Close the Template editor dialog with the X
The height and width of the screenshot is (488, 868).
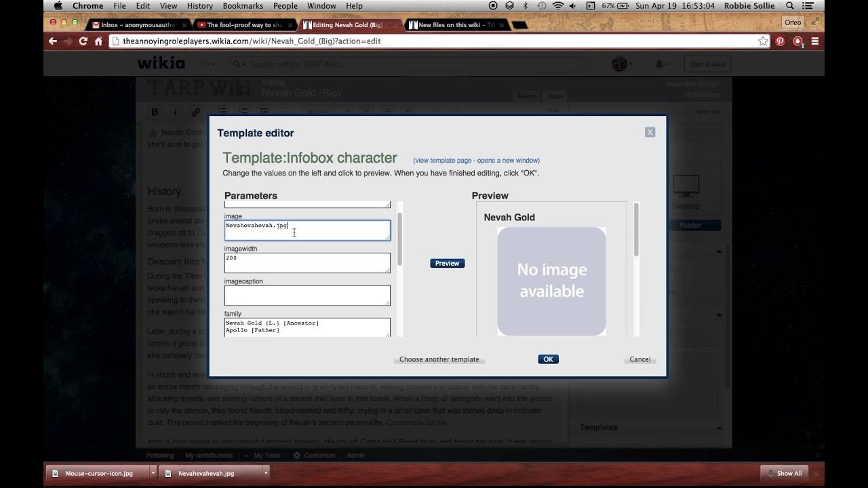coord(650,132)
